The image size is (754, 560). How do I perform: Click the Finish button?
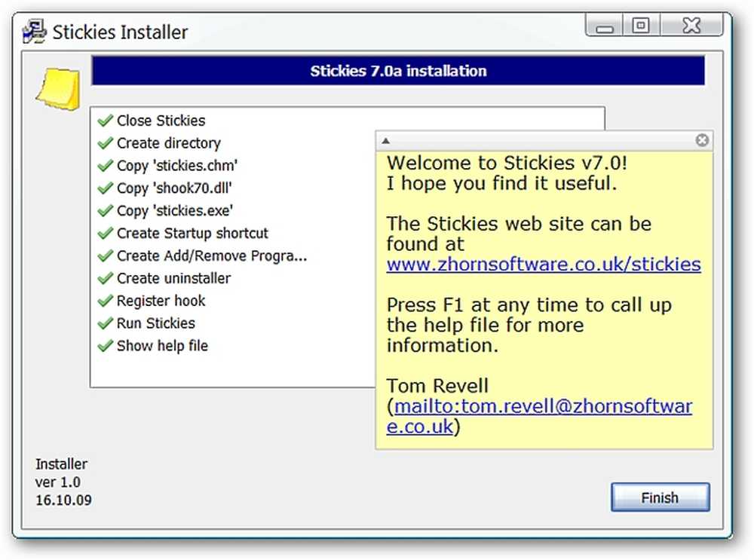(660, 497)
